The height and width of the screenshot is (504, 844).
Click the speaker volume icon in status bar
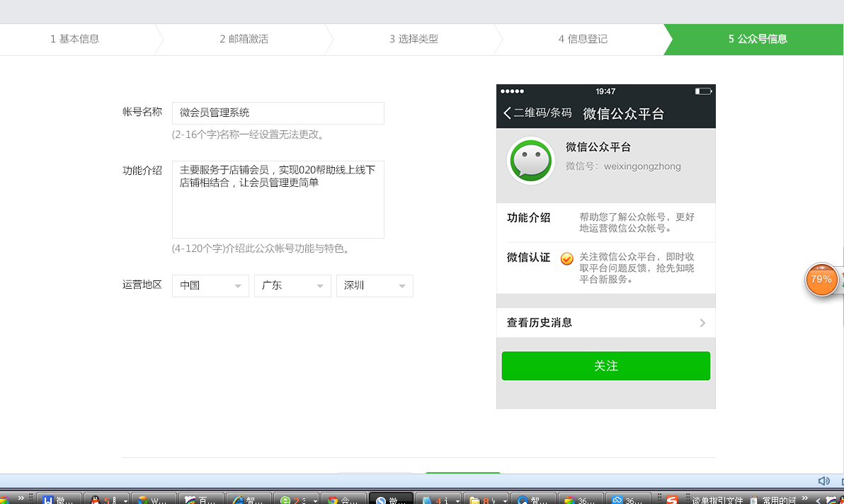click(823, 481)
